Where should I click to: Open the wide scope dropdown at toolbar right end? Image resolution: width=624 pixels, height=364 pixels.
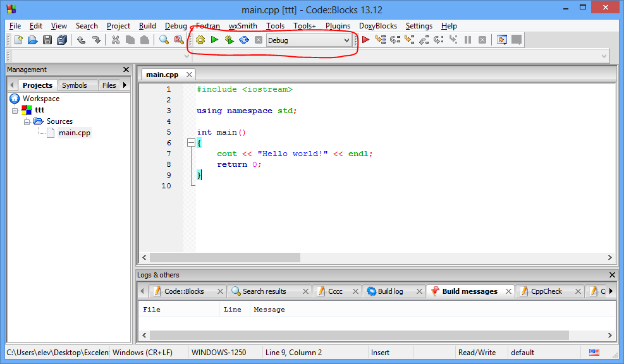604,56
